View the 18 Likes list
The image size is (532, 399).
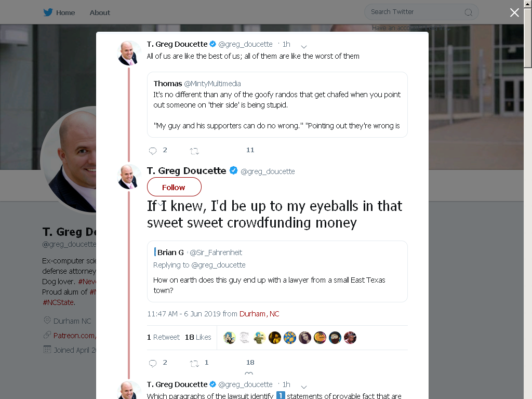point(198,337)
